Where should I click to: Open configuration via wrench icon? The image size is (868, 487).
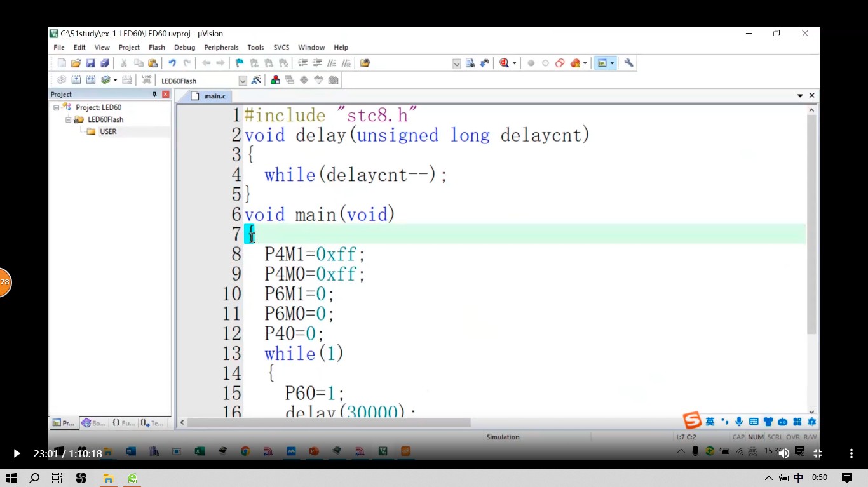click(628, 63)
